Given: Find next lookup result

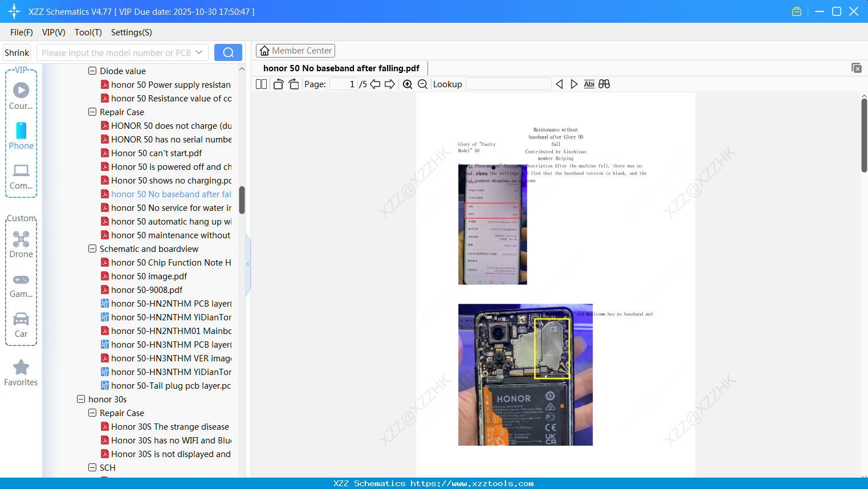Looking at the screenshot, I should (574, 84).
